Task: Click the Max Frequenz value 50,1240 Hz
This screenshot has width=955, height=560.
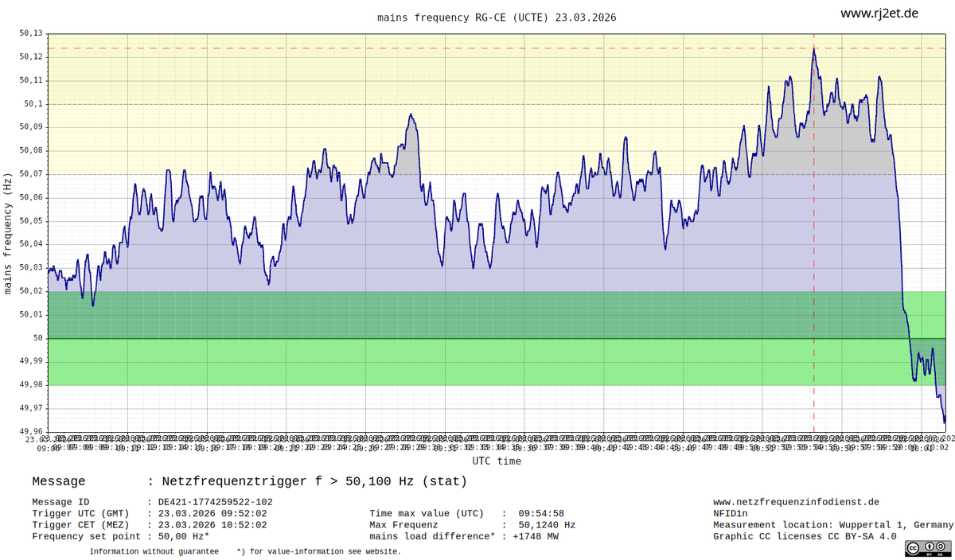Action: (x=547, y=525)
